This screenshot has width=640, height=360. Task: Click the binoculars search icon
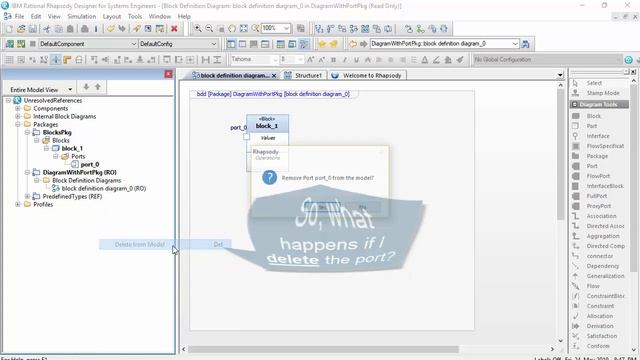tap(526, 44)
